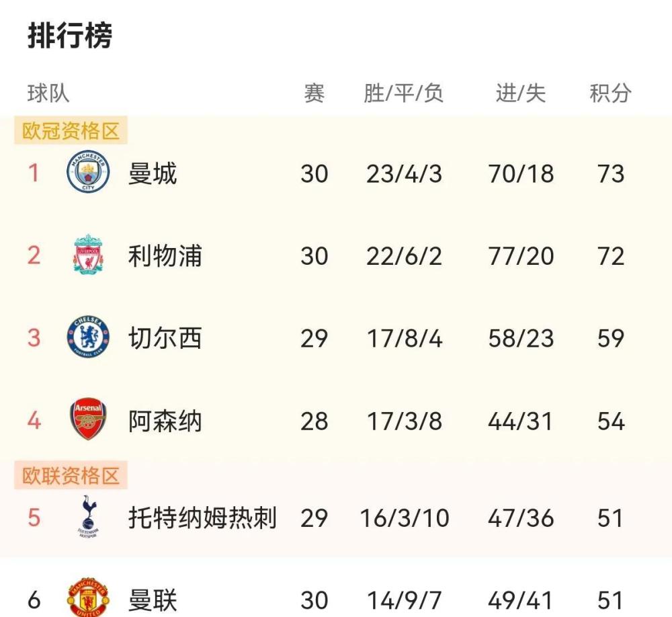This screenshot has width=672, height=617.
Task: Click the 进/失 column header
Action: (519, 95)
